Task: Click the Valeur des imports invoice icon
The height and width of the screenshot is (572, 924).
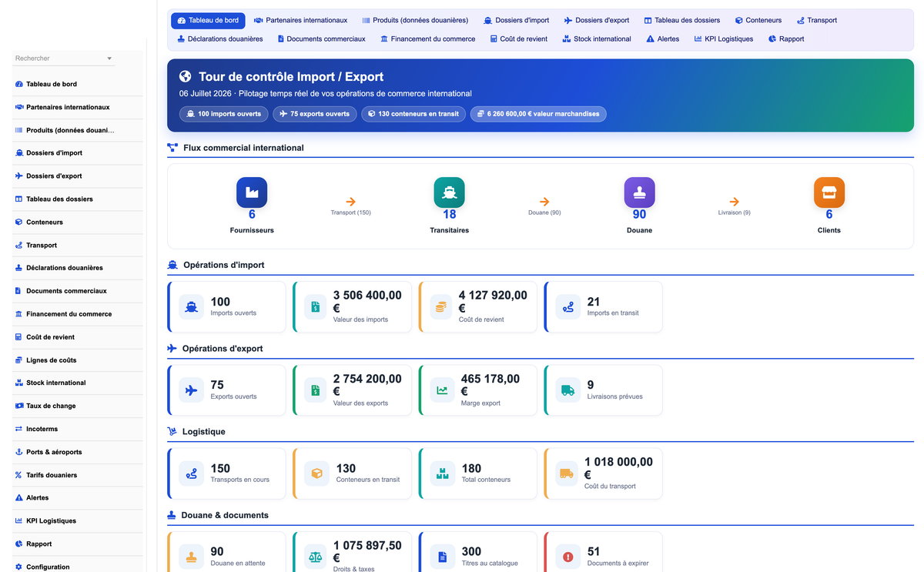Action: tap(316, 307)
